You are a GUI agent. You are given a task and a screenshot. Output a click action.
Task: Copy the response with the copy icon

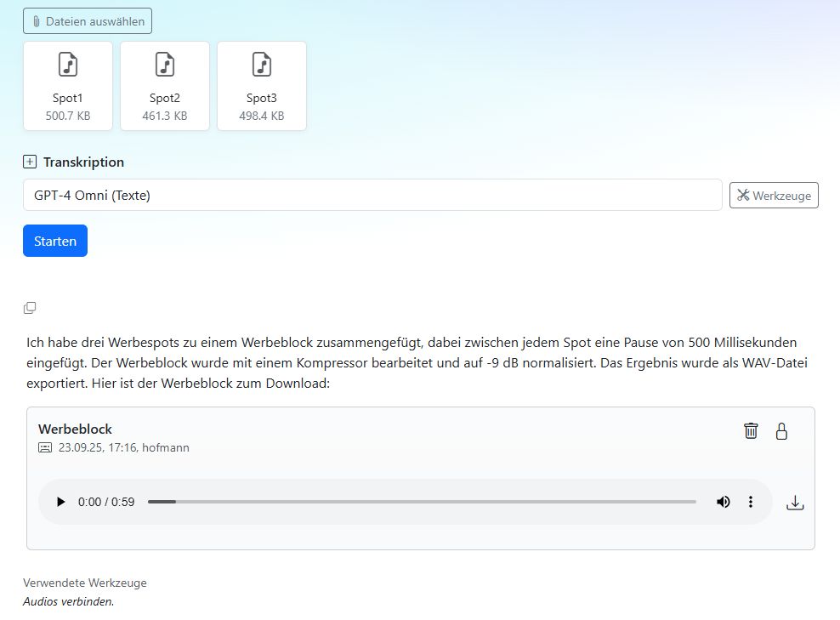tap(30, 308)
